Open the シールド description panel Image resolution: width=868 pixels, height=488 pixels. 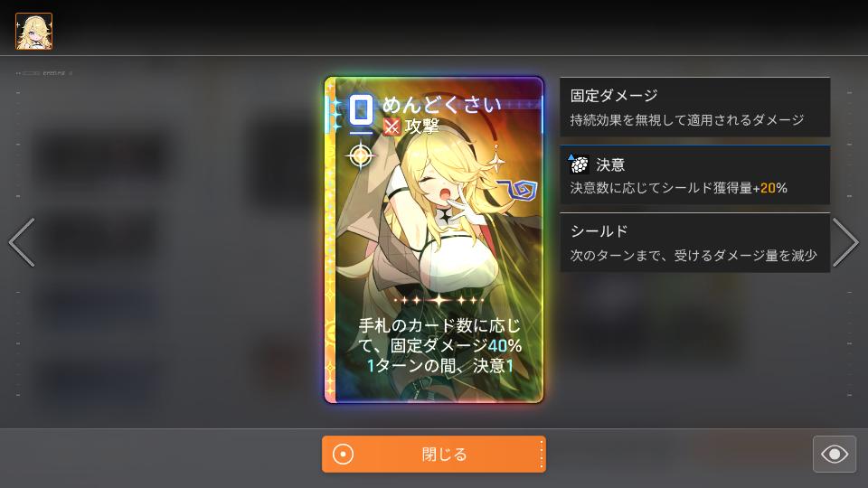[694, 243]
